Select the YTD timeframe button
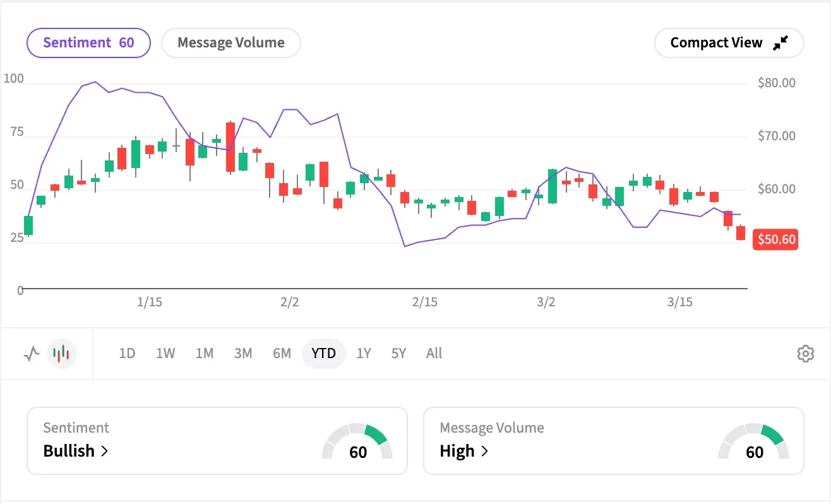The width and height of the screenshot is (831, 504). click(323, 354)
